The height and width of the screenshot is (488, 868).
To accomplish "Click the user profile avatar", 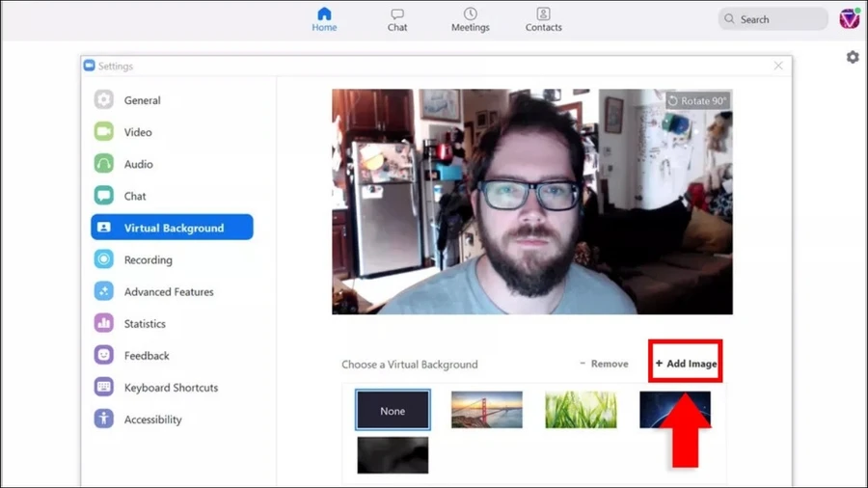I will (850, 19).
